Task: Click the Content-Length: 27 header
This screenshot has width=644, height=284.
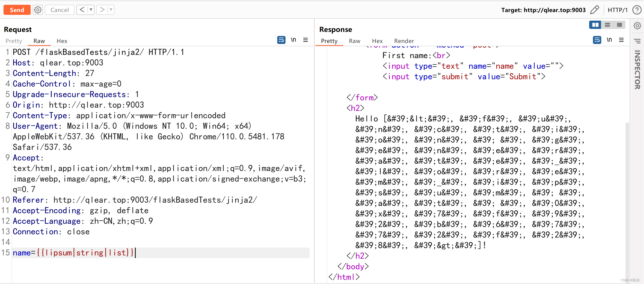Action: pyautogui.click(x=54, y=73)
